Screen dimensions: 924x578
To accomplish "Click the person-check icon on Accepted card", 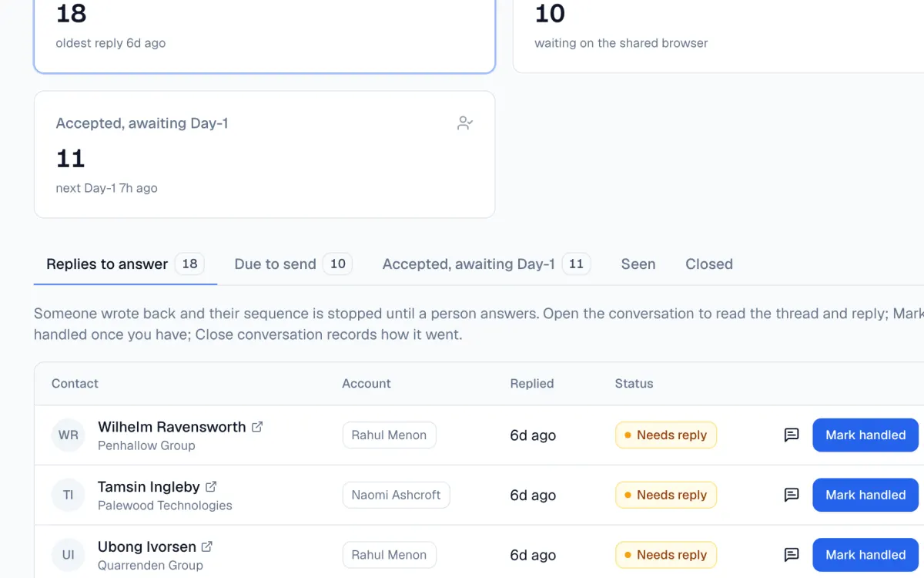I will coord(465,123).
